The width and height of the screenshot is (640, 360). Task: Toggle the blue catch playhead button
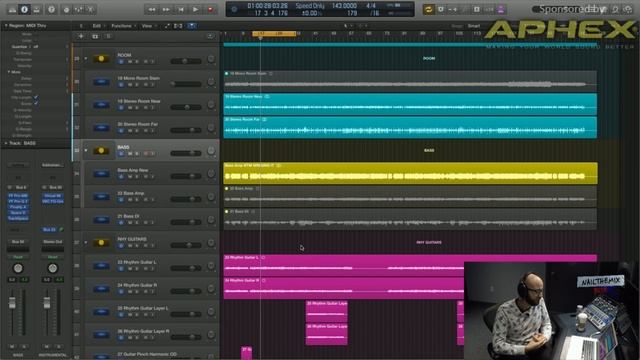click(x=191, y=26)
